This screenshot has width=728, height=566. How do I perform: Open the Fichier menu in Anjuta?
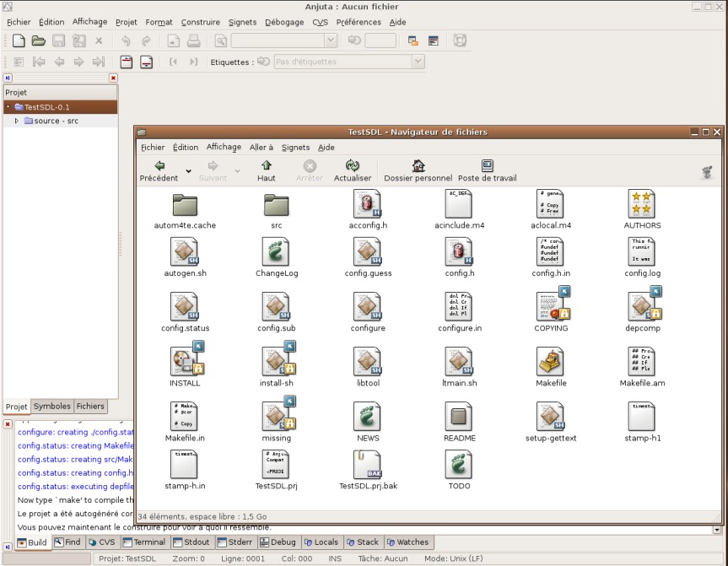[x=19, y=22]
